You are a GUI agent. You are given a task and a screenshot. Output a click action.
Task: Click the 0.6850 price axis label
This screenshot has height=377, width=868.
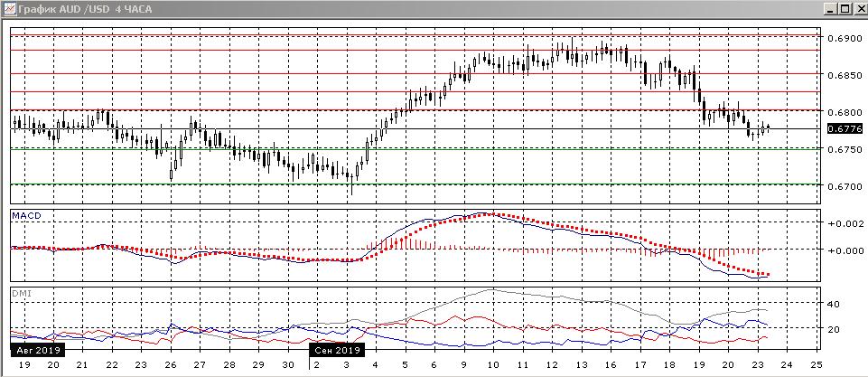click(x=845, y=76)
